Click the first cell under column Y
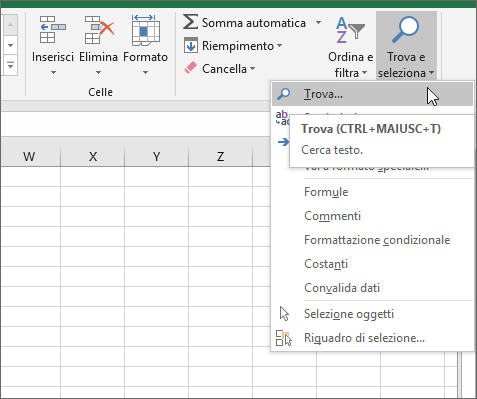This screenshot has height=399, width=477. (156, 176)
